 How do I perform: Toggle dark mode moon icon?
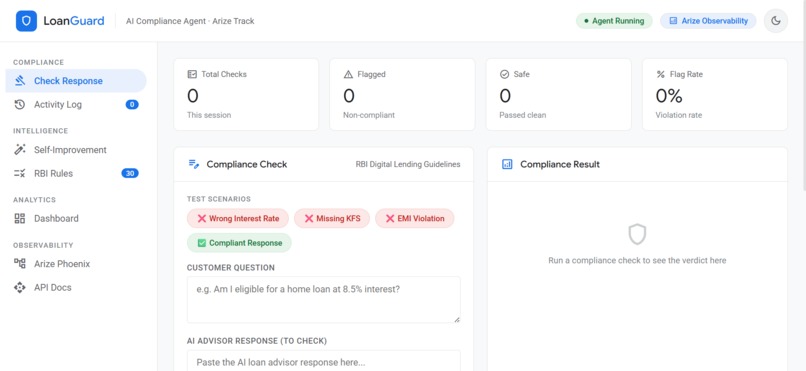[x=776, y=21]
